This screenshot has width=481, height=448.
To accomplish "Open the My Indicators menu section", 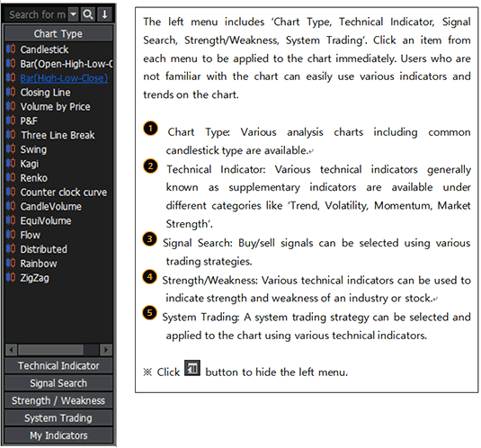I will pos(58,435).
